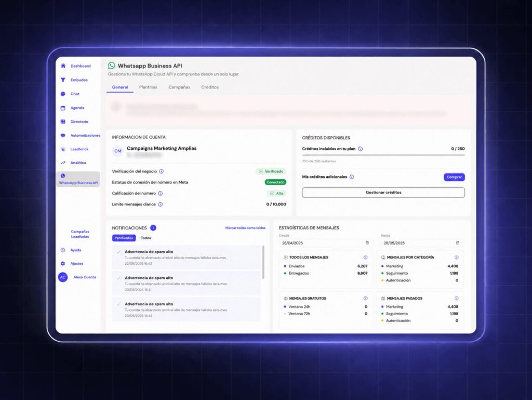Image resolution: width=532 pixels, height=400 pixels.
Task: Click info icon in Mensajes pagados card
Action: pyautogui.click(x=456, y=298)
